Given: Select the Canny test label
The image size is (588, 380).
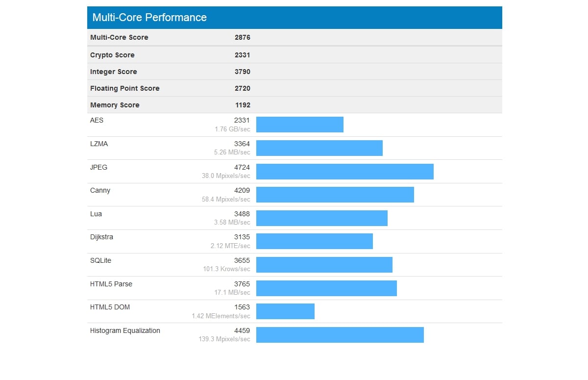Looking at the screenshot, I should 100,190.
